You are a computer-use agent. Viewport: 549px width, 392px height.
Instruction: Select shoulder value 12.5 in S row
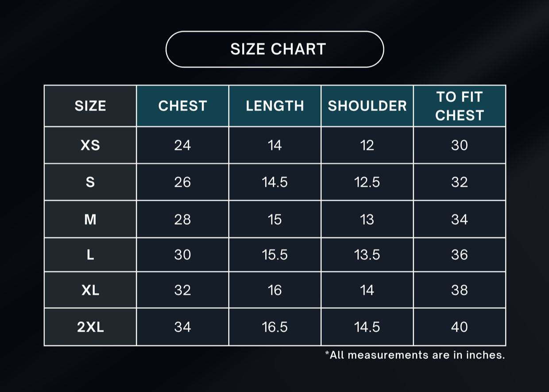pyautogui.click(x=367, y=182)
